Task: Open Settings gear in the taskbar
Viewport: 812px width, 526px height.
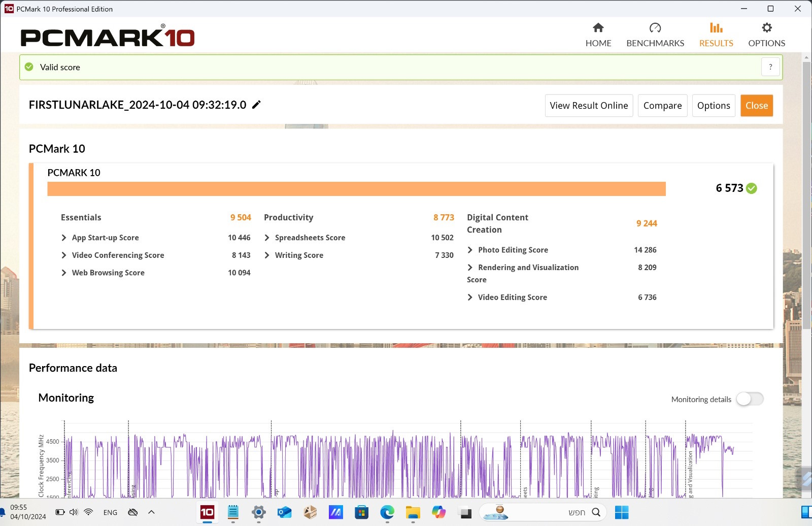Action: 259,513
